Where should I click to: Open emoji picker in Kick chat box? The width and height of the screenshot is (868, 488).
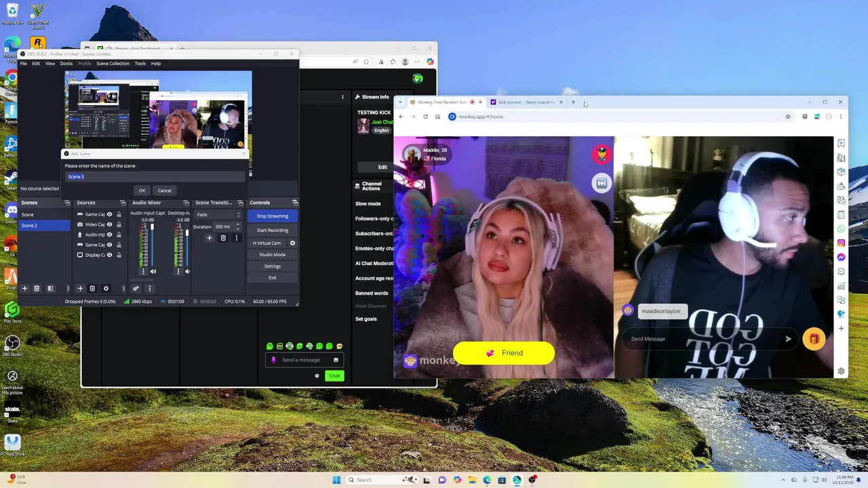click(x=336, y=360)
